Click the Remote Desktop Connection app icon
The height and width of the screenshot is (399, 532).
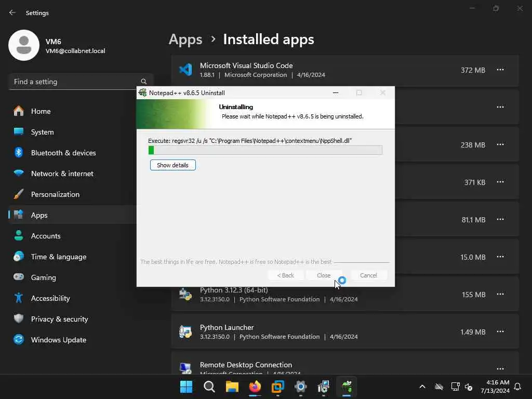[x=185, y=368]
